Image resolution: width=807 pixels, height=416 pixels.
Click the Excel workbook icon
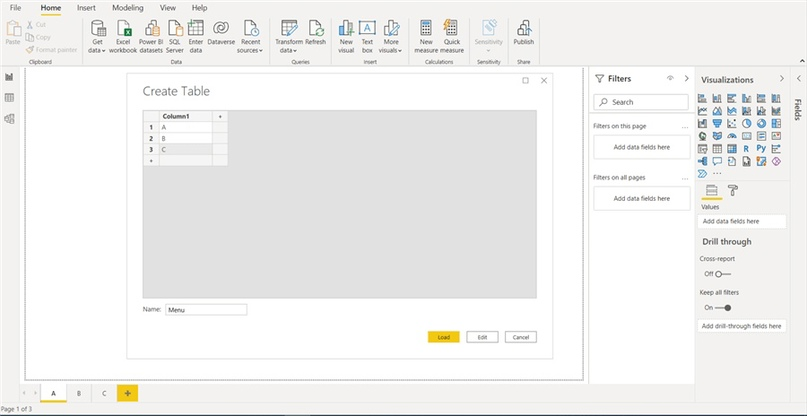click(123, 28)
